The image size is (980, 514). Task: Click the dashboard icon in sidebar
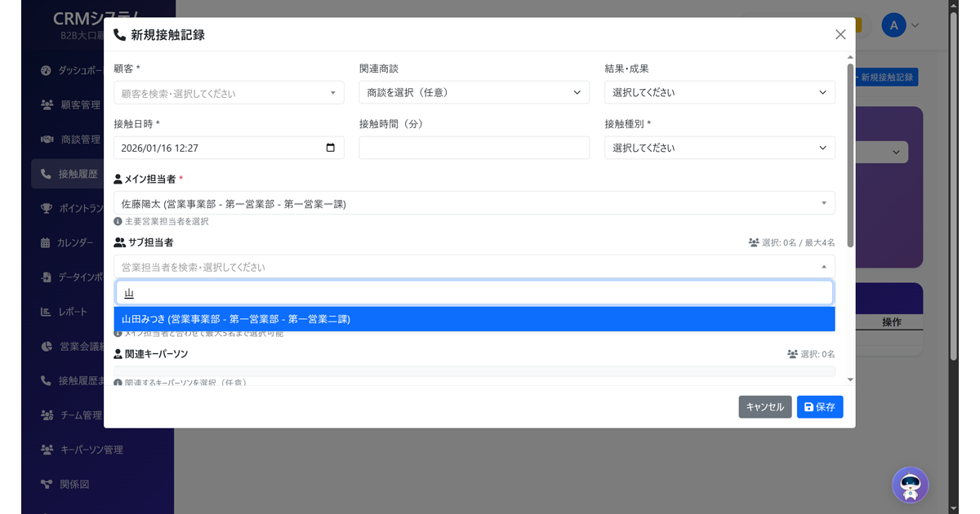47,71
